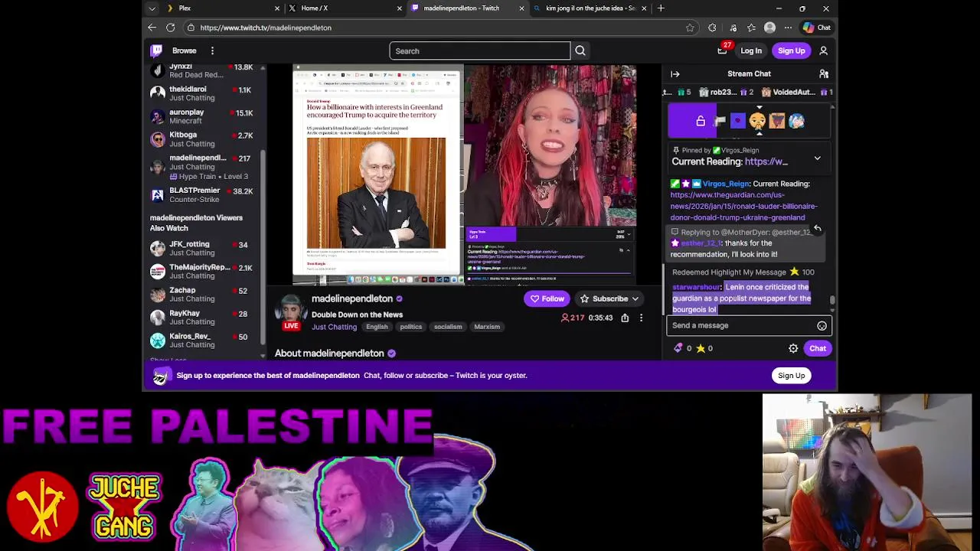Click the browser address bar URL
This screenshot has width=980, height=551.
tap(266, 28)
